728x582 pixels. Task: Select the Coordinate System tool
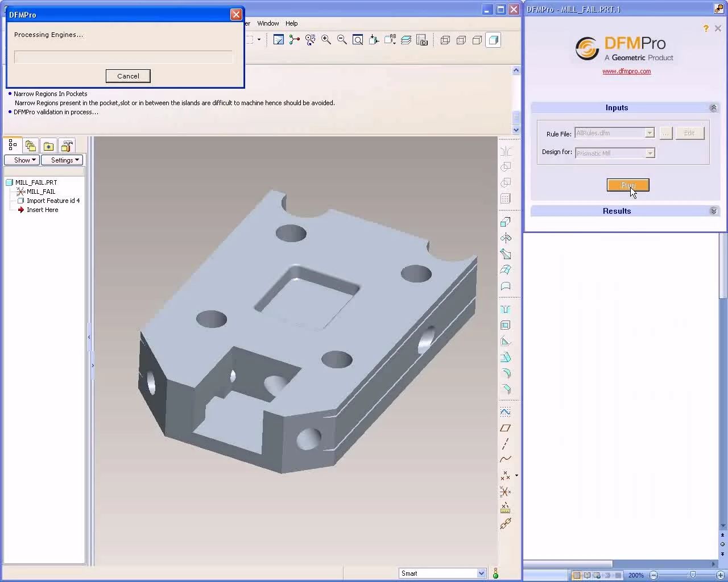tap(506, 492)
